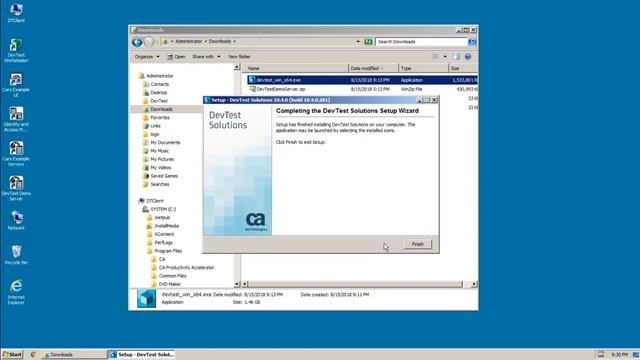Select the Identity and Access Manager desktop icon
The height and width of the screenshot is (360, 640).
click(16, 119)
